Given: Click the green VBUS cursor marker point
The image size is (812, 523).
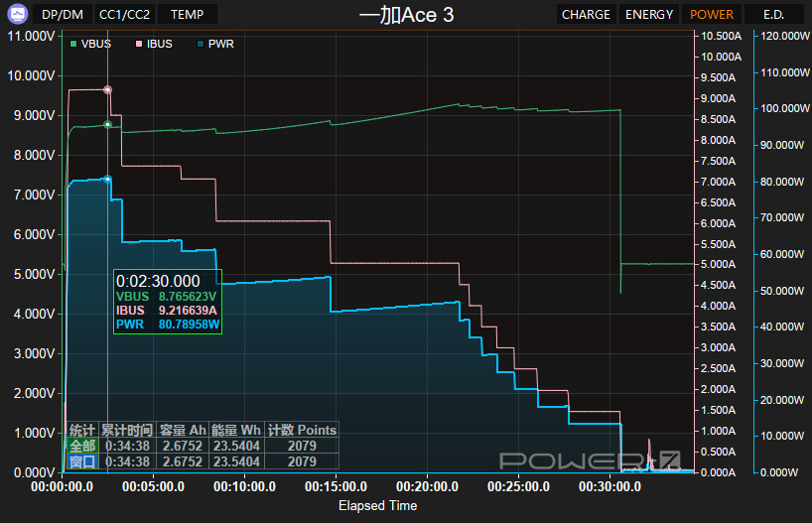Looking at the screenshot, I should pos(107,124).
